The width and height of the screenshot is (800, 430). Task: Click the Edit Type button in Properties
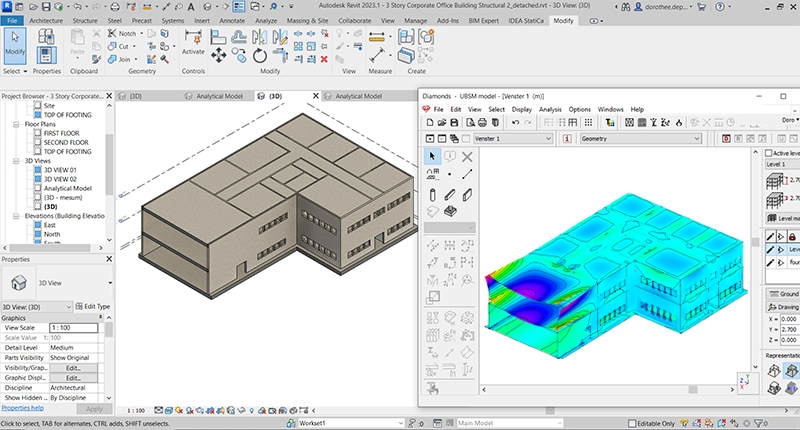pyautogui.click(x=93, y=307)
